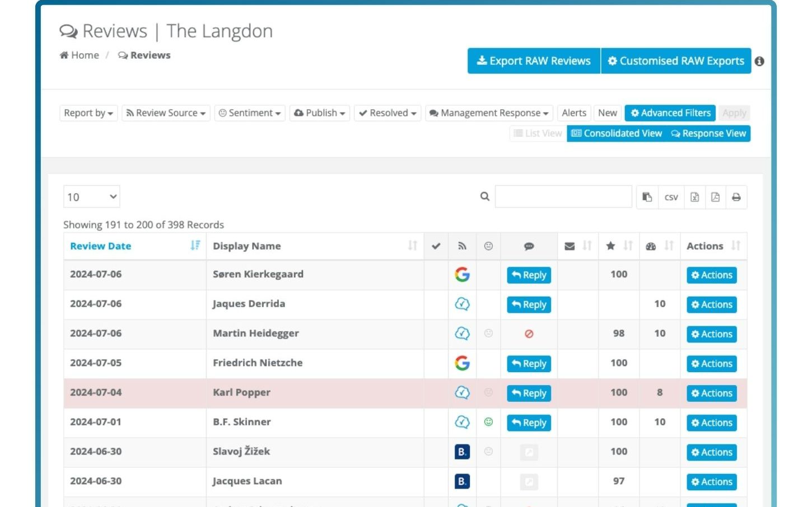Click the table search input field

coord(563,197)
